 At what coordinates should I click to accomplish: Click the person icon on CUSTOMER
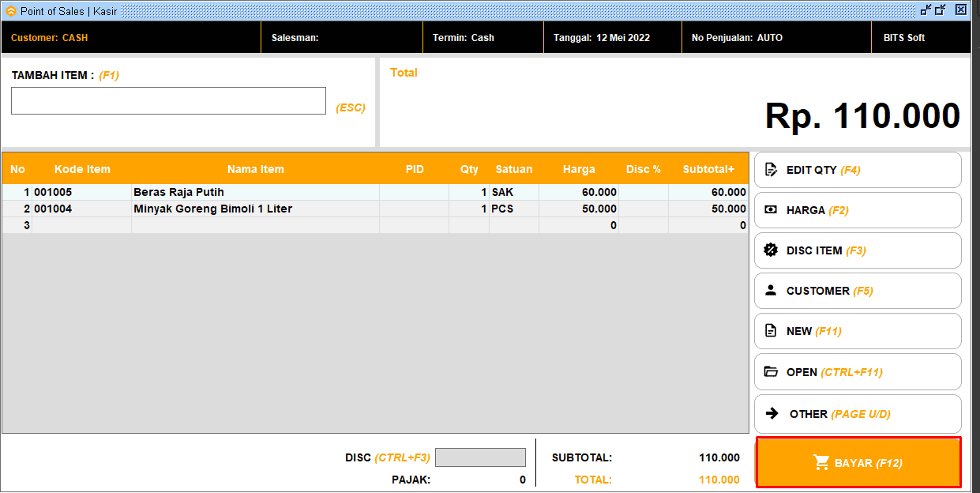[771, 291]
